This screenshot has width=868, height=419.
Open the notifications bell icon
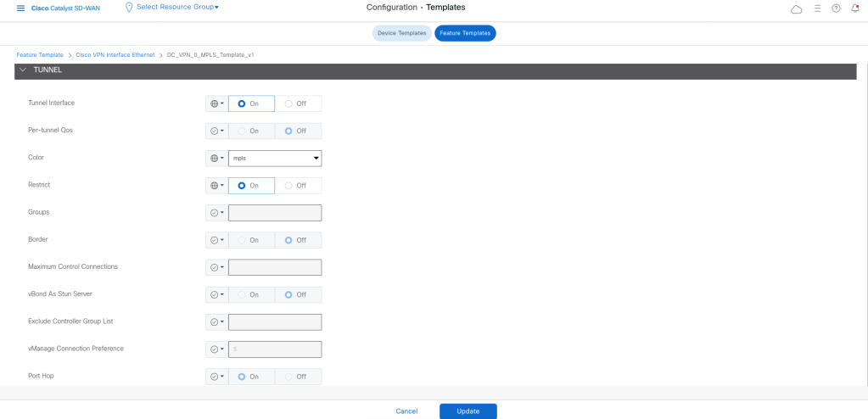tap(854, 8)
